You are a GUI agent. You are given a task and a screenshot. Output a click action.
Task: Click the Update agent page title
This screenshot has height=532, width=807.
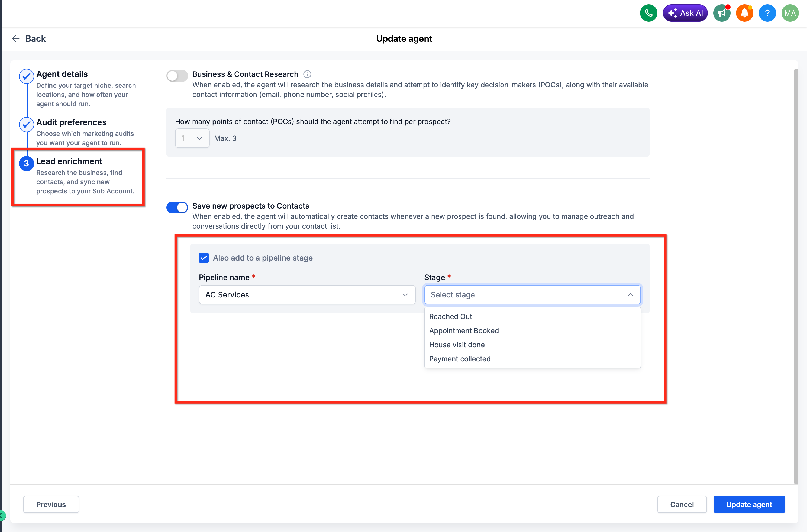404,39
